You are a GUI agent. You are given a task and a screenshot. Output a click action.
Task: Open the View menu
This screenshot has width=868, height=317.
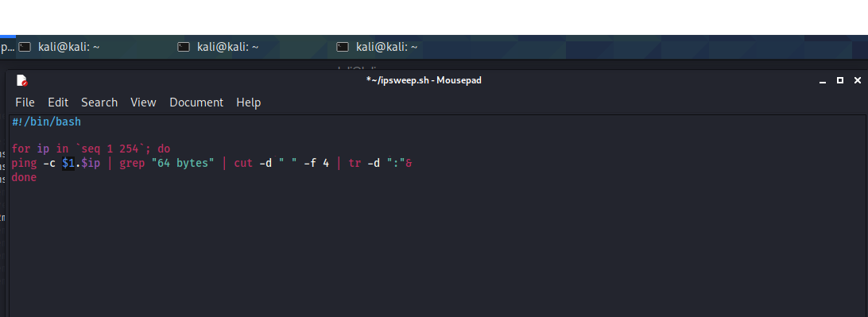143,102
